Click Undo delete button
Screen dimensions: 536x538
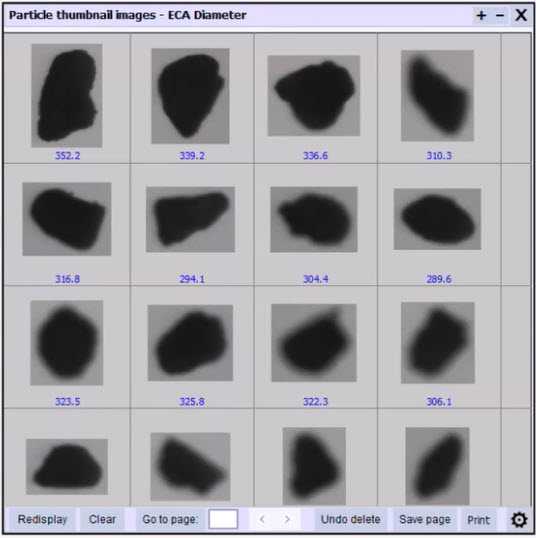[x=350, y=519]
